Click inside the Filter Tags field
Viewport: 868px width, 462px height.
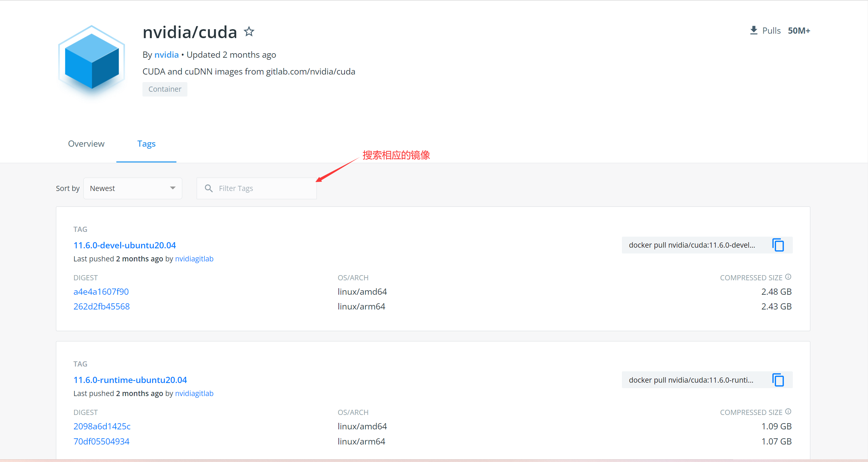coord(257,188)
